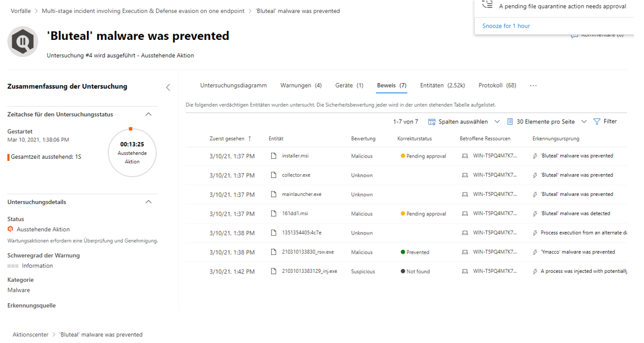
Task: Open the Entitäten (2.52k) tab
Action: tap(442, 85)
